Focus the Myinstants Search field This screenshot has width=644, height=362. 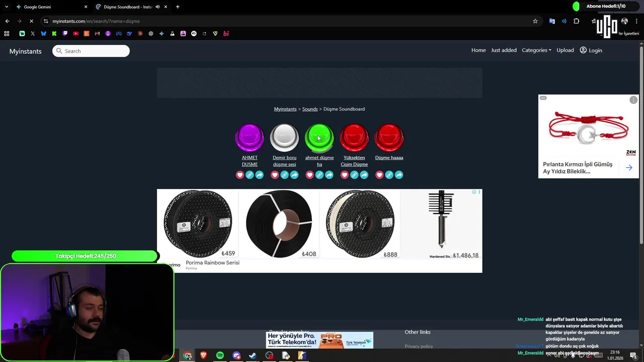[91, 51]
